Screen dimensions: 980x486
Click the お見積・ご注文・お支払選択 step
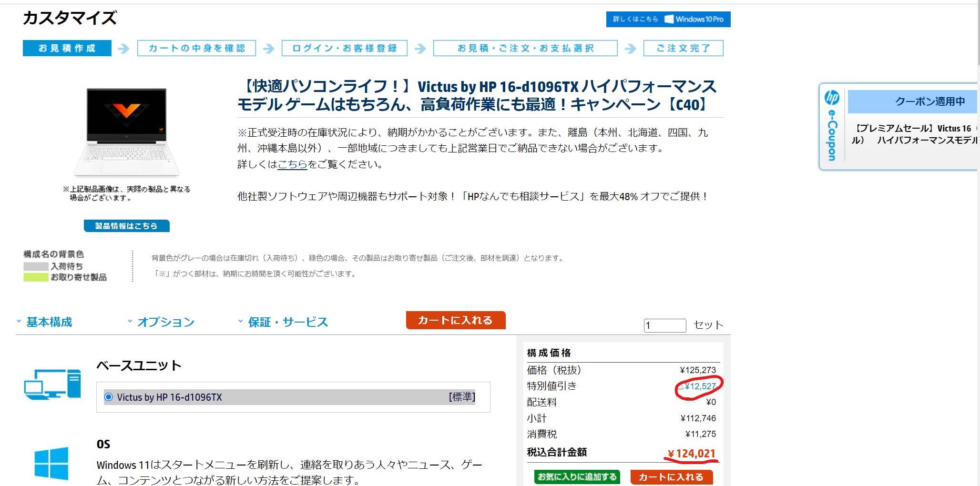[x=525, y=48]
